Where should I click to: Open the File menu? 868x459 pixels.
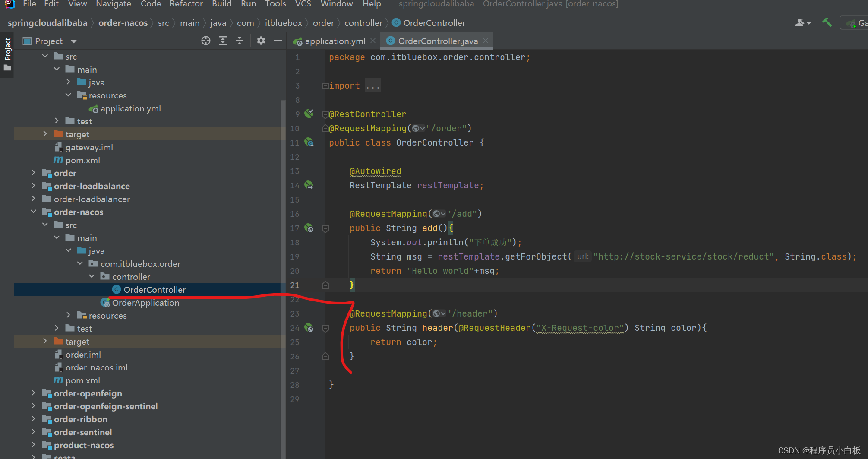[x=29, y=4]
